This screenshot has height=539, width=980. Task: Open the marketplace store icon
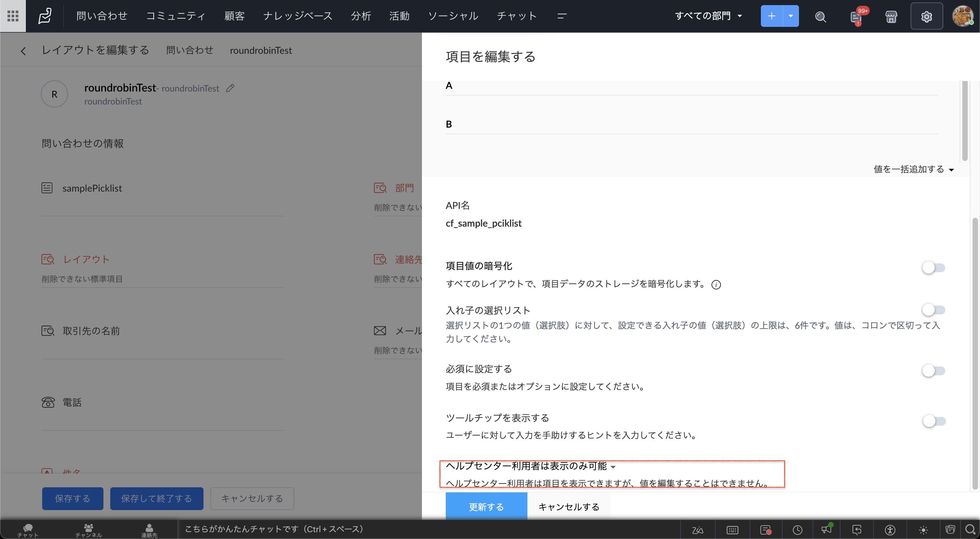891,16
